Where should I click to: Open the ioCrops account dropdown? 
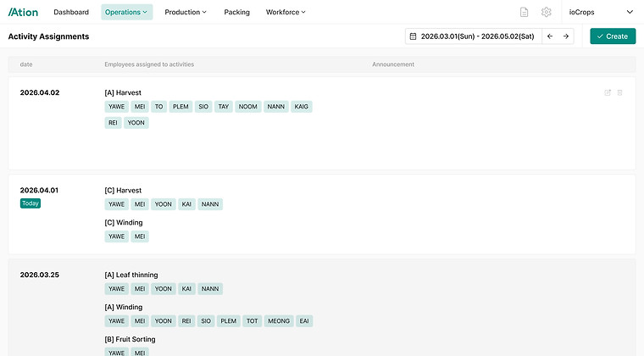click(x=601, y=13)
